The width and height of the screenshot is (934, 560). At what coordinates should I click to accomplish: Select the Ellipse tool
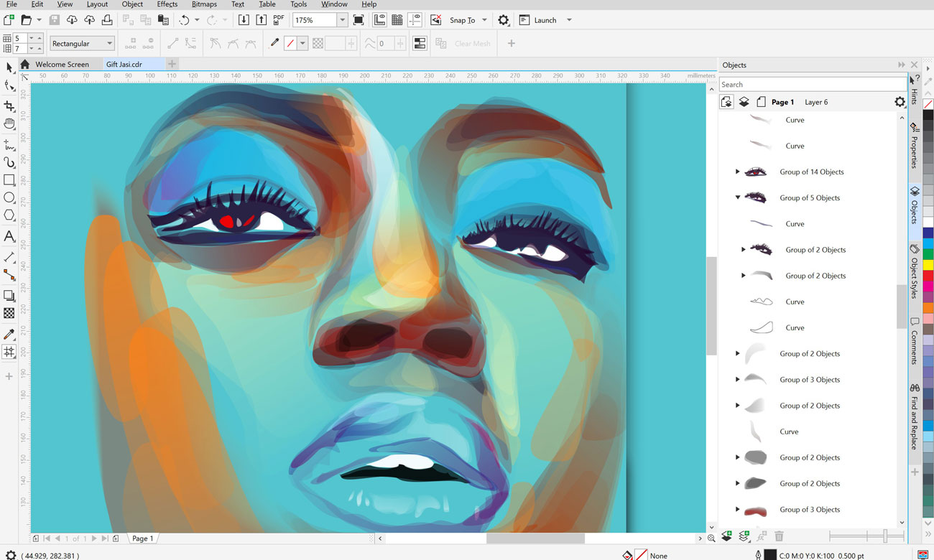tap(9, 198)
